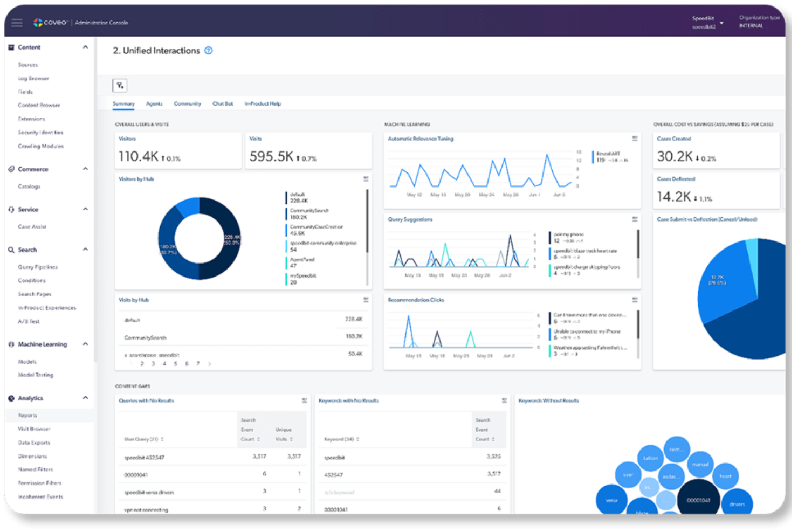Toggle sorting on the User Query column
This screenshot has height=532, width=798.
coord(162,439)
